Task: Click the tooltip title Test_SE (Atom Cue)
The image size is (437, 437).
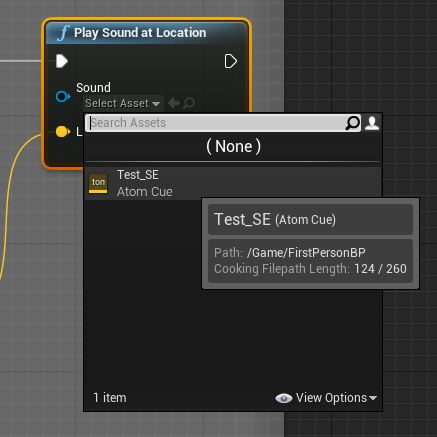Action: point(275,219)
